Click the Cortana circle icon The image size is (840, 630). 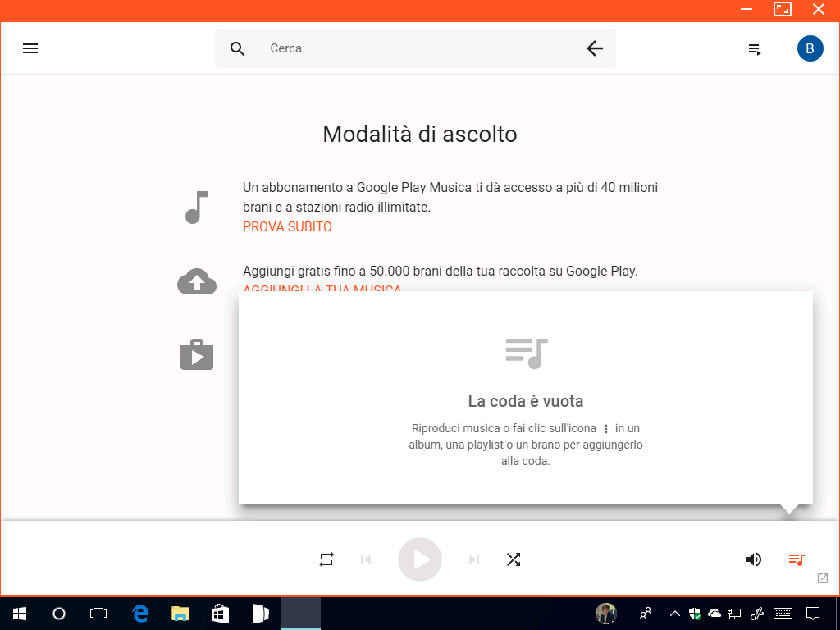coord(59,614)
